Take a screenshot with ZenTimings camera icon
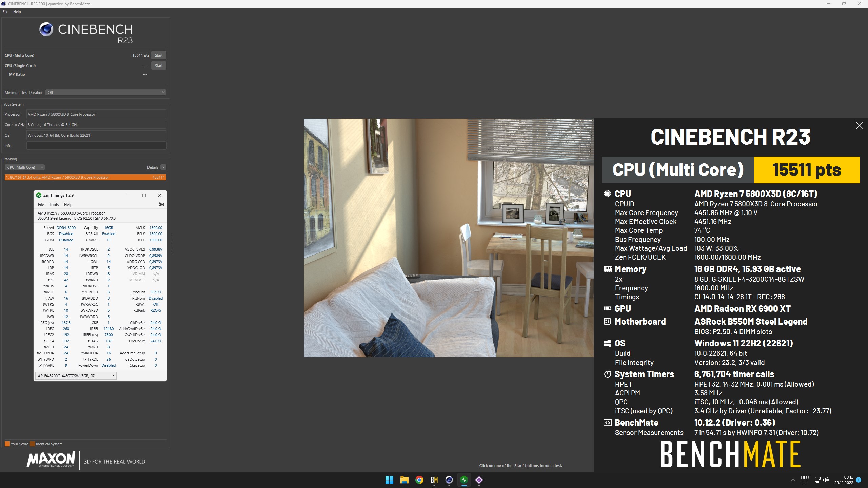The image size is (868, 488). (x=161, y=204)
